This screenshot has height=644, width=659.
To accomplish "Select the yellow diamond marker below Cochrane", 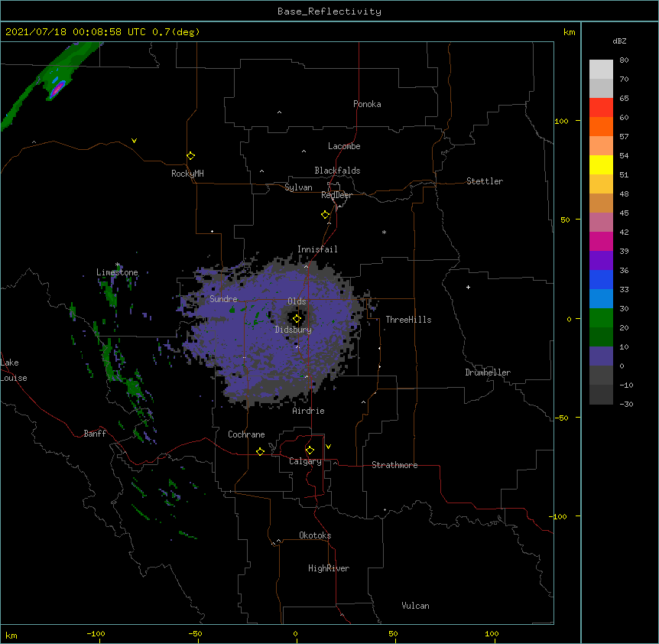I will point(260,451).
